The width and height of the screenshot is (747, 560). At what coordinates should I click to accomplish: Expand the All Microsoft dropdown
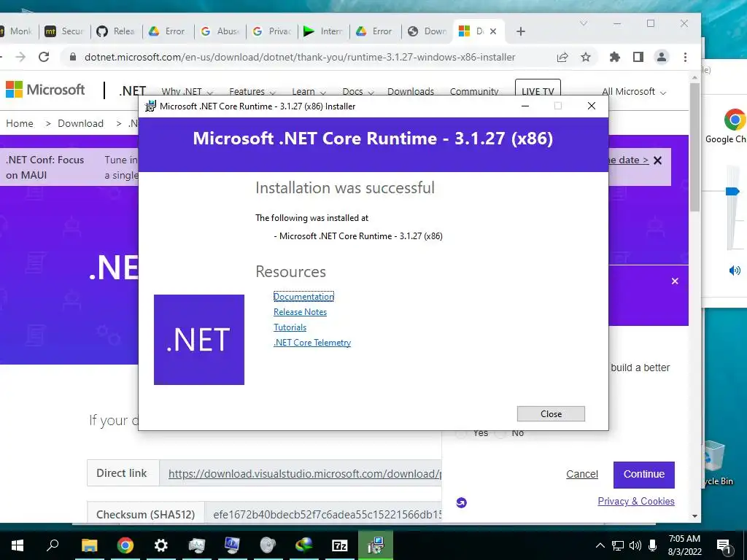[x=634, y=91]
